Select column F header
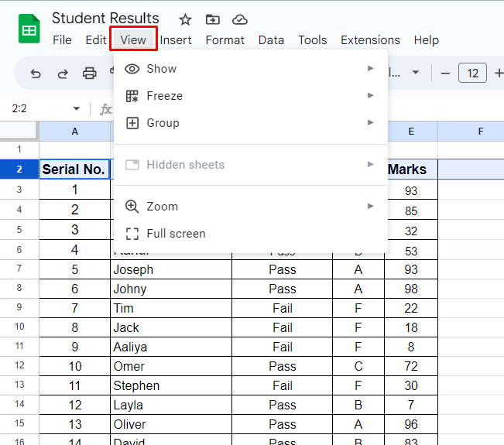Viewport: 504px width, 445px height. coord(480,132)
